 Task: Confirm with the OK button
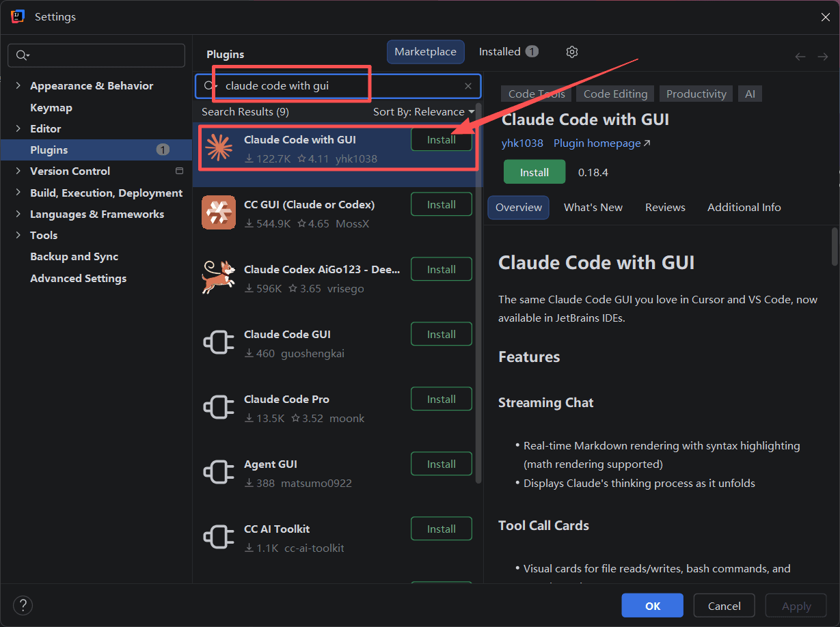click(x=653, y=606)
